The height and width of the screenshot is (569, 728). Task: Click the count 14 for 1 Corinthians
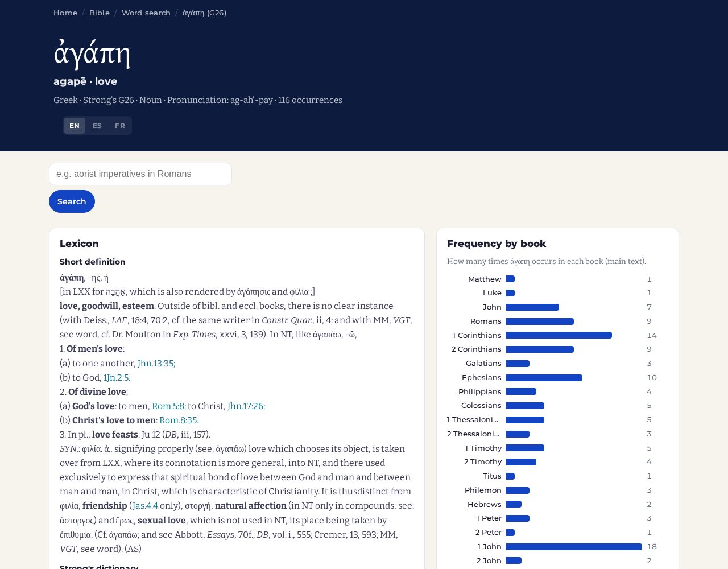pos(652,335)
